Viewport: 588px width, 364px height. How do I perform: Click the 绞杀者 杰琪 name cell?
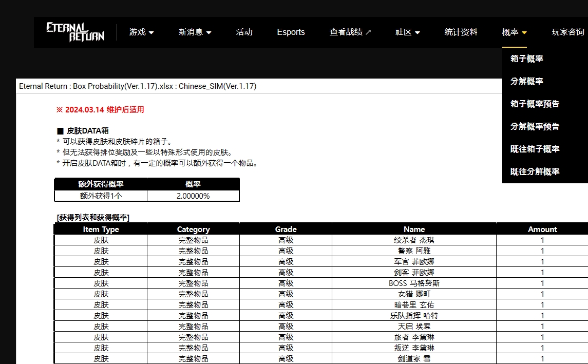(x=414, y=240)
